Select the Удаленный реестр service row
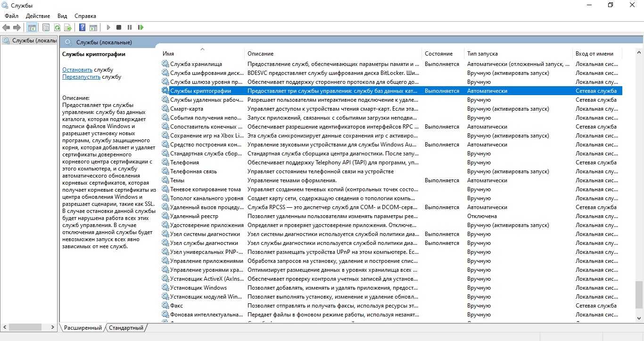Image resolution: width=644 pixels, height=341 pixels. click(194, 216)
